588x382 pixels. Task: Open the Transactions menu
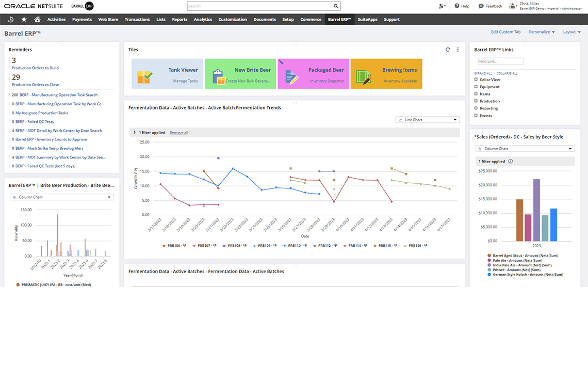click(x=137, y=20)
